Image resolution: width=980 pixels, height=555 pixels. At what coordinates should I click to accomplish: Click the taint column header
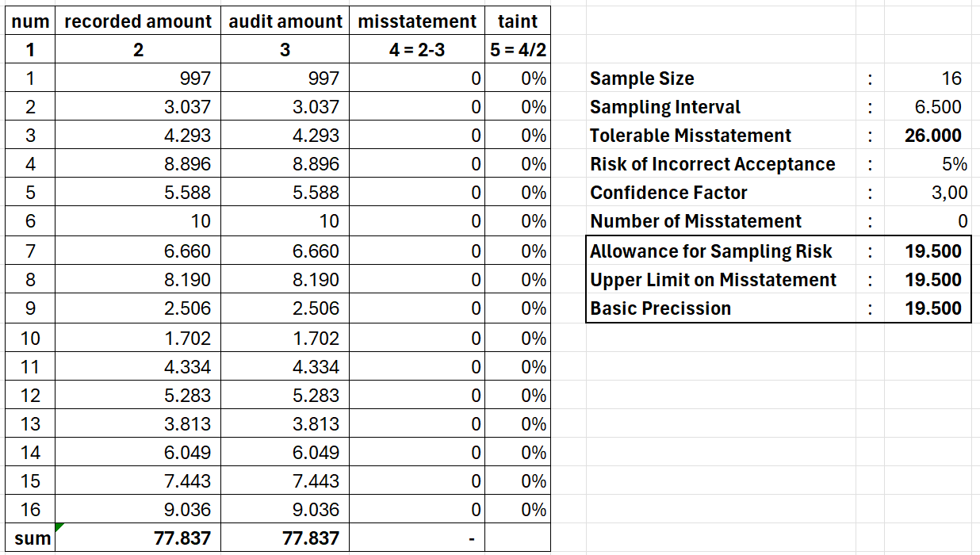[517, 21]
